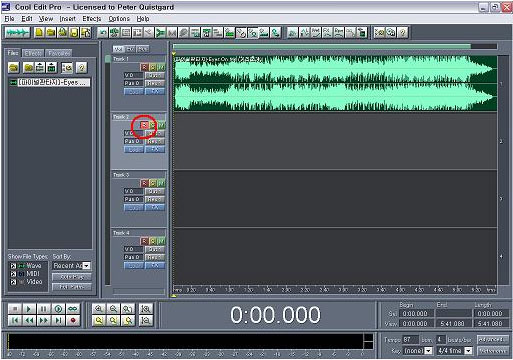Screen dimensions: 513x360
Task: Select the EQ track controls tab
Action: click(x=130, y=49)
